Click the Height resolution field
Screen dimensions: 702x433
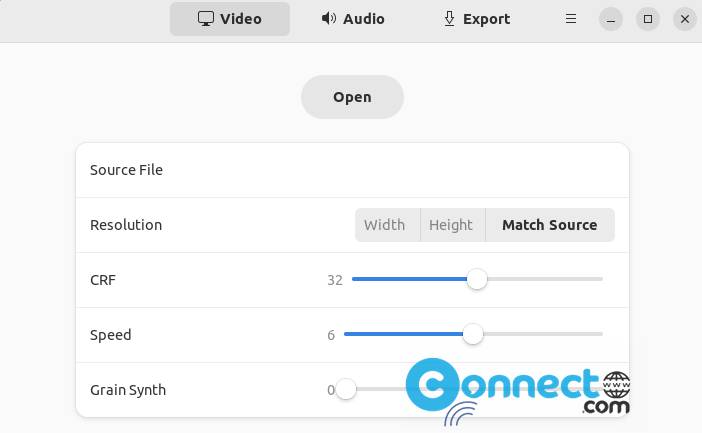point(453,225)
